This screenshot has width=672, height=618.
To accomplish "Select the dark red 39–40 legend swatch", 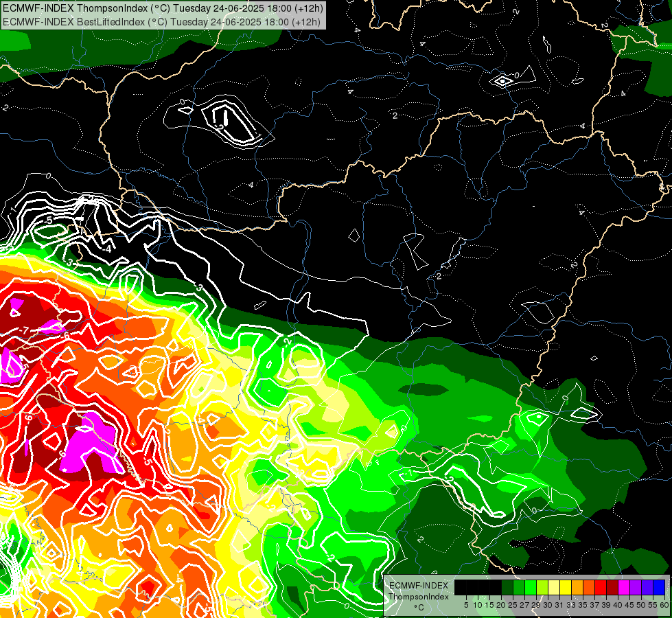I will tap(612, 588).
